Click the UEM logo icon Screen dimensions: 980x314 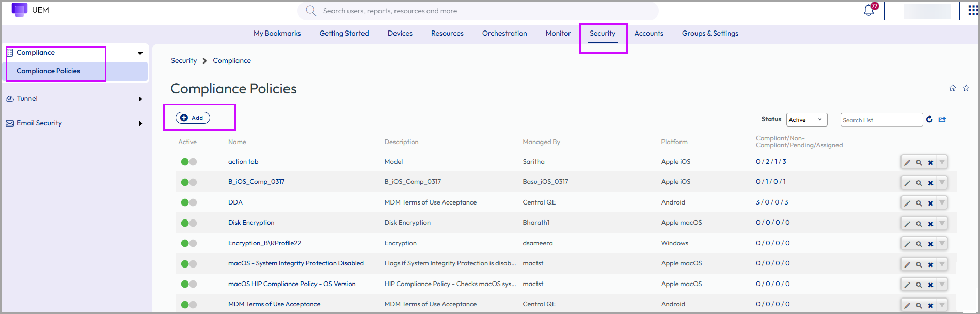point(19,9)
